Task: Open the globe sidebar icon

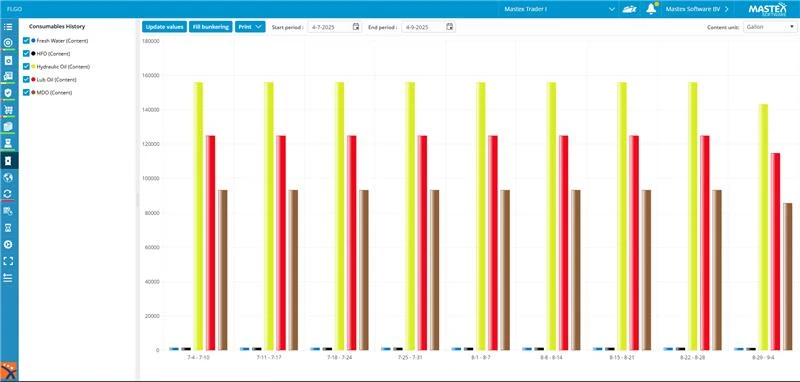Action: (8, 177)
